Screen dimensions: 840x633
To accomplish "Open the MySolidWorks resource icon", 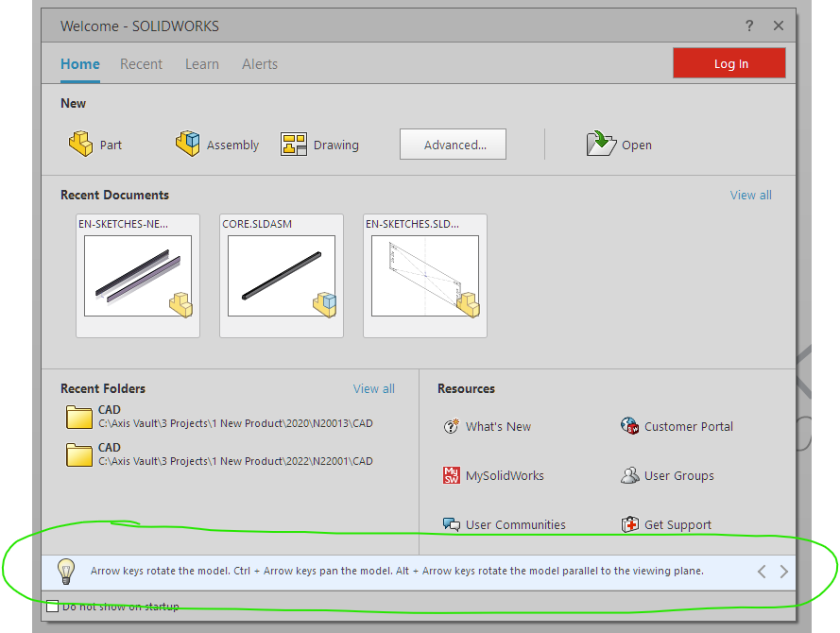I will point(451,475).
